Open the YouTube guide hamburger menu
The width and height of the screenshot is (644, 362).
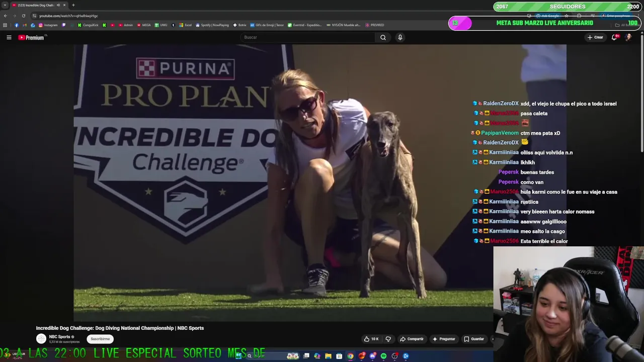(x=9, y=37)
